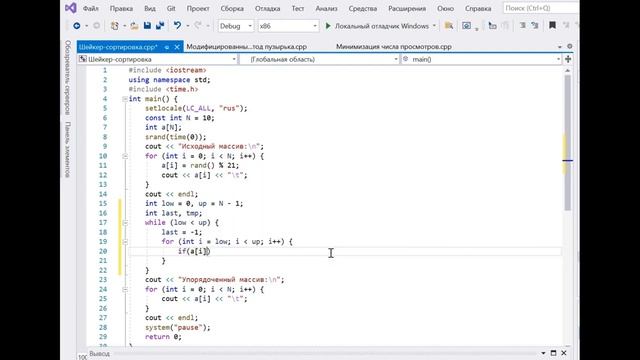Save the current file with the floppy icon
The width and height of the screenshot is (640, 360).
(147, 26)
